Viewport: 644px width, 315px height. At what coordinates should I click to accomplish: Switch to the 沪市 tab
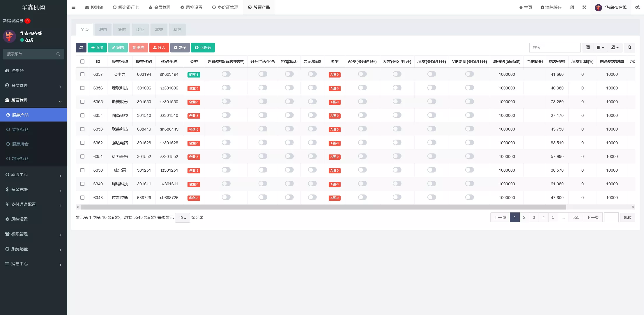point(103,29)
